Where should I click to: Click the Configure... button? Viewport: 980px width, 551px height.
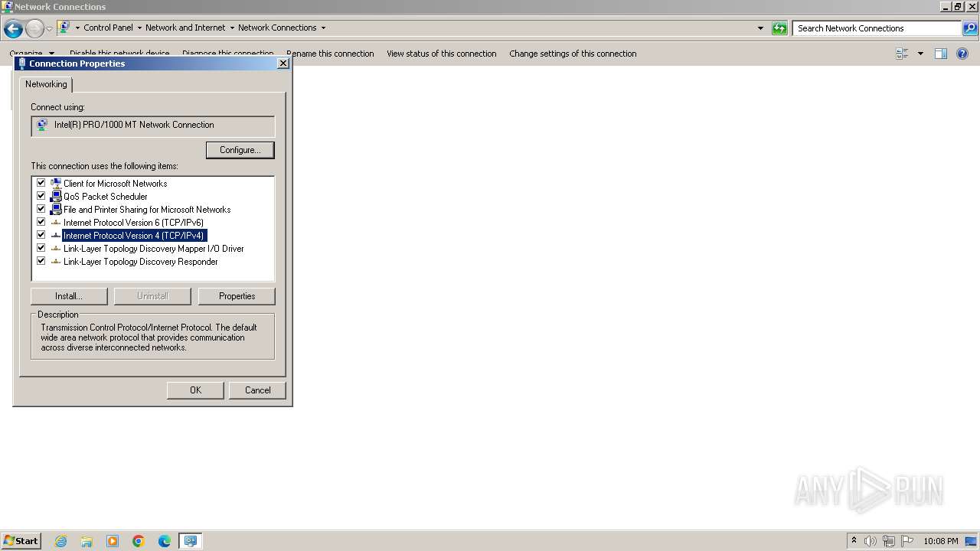point(240,150)
